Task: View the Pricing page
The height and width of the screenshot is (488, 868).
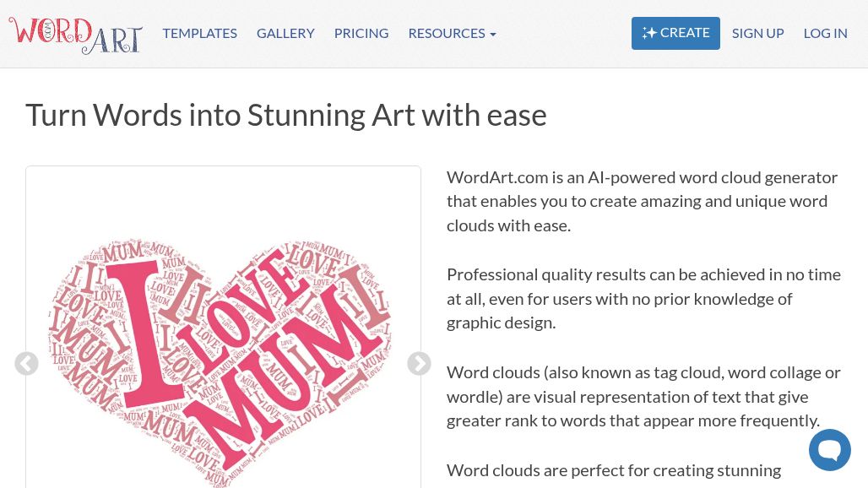Action: (x=361, y=33)
